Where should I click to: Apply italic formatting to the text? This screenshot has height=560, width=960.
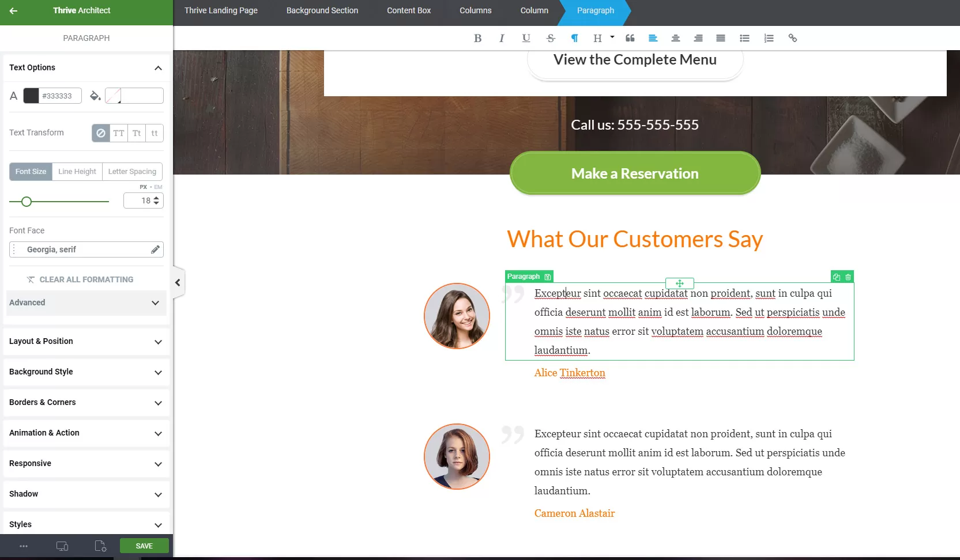click(x=502, y=38)
